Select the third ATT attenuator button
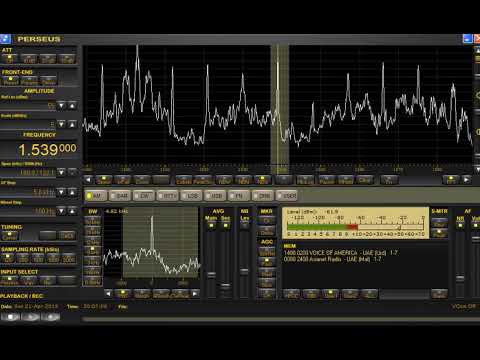Screen dimensions: 480x360 click(48, 59)
